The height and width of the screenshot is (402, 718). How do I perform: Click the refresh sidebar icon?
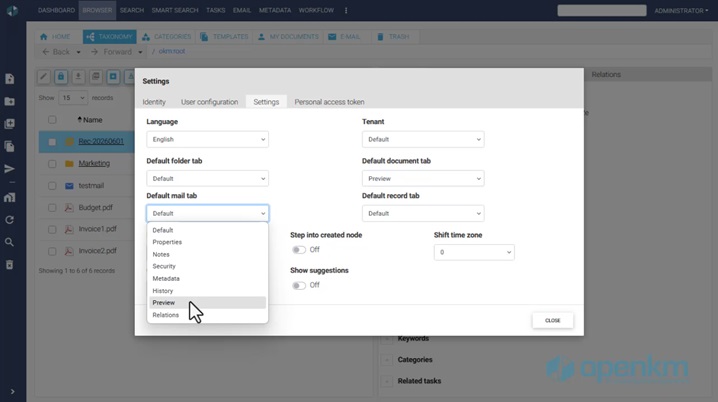point(9,220)
